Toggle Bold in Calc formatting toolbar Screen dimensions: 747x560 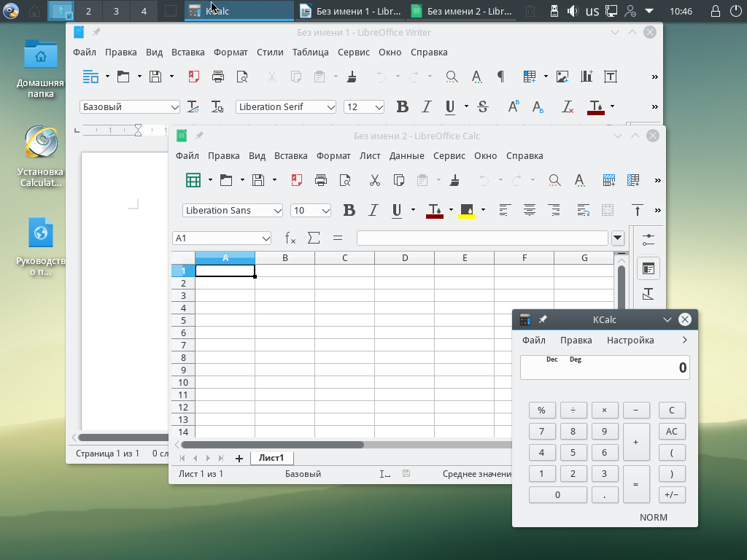pos(349,210)
